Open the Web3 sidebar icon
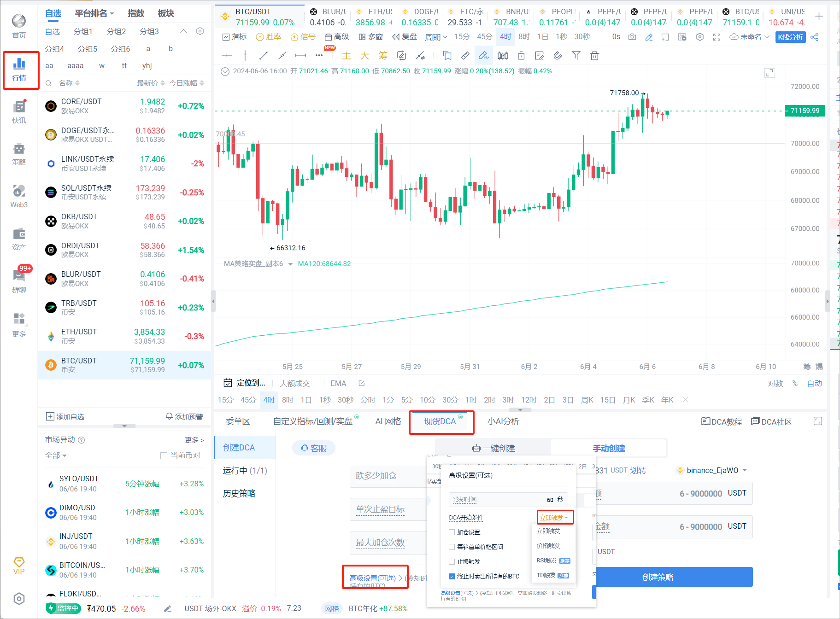Image resolution: width=840 pixels, height=619 pixels. coord(19,196)
